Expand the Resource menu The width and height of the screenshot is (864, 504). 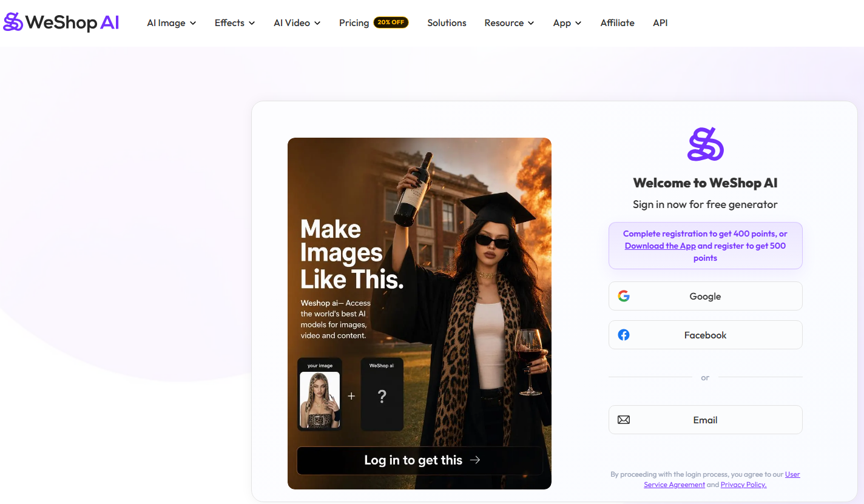click(x=509, y=23)
